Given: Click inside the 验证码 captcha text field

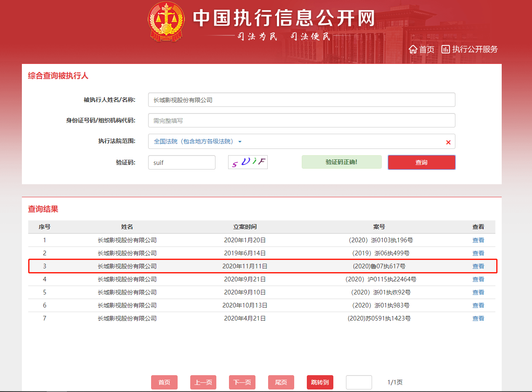Looking at the screenshot, I should coord(181,162).
